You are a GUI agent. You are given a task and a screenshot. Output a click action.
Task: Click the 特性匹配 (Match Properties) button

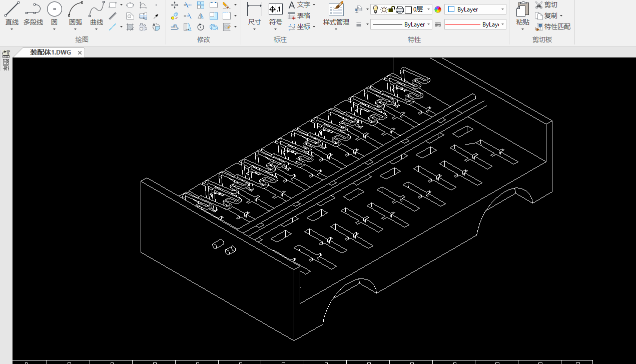point(553,26)
